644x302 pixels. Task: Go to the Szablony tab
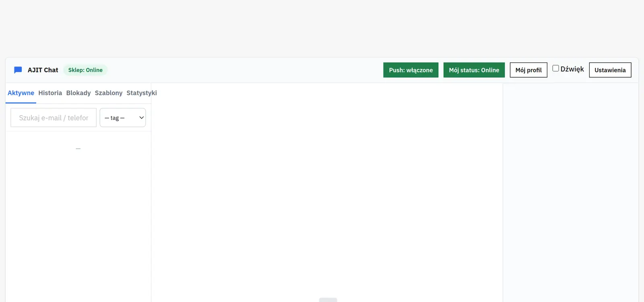click(109, 93)
